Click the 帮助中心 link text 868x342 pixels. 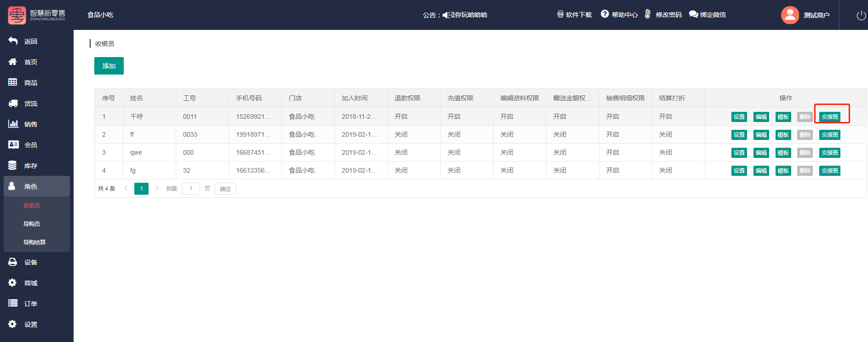tap(625, 15)
